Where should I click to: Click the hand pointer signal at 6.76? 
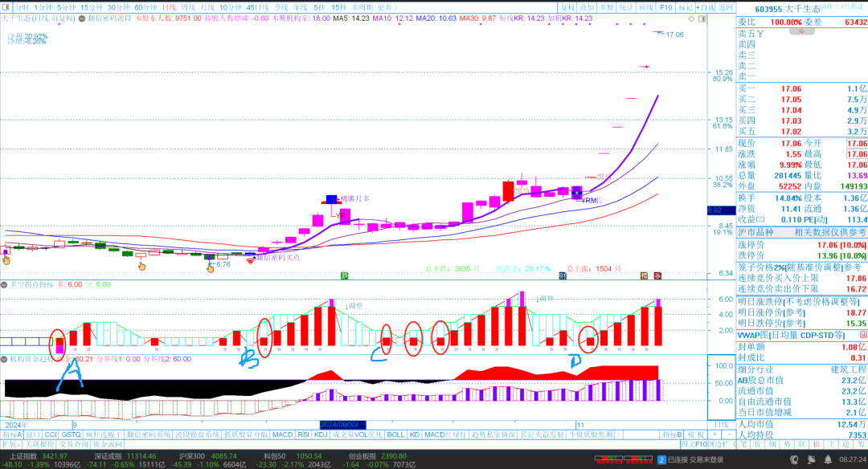point(211,267)
